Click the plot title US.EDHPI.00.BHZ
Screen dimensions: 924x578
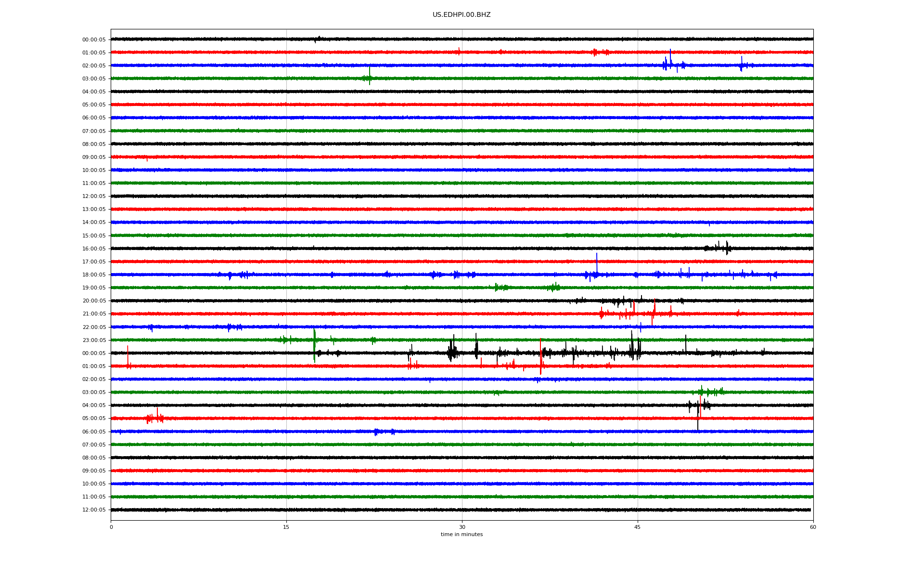pyautogui.click(x=461, y=15)
